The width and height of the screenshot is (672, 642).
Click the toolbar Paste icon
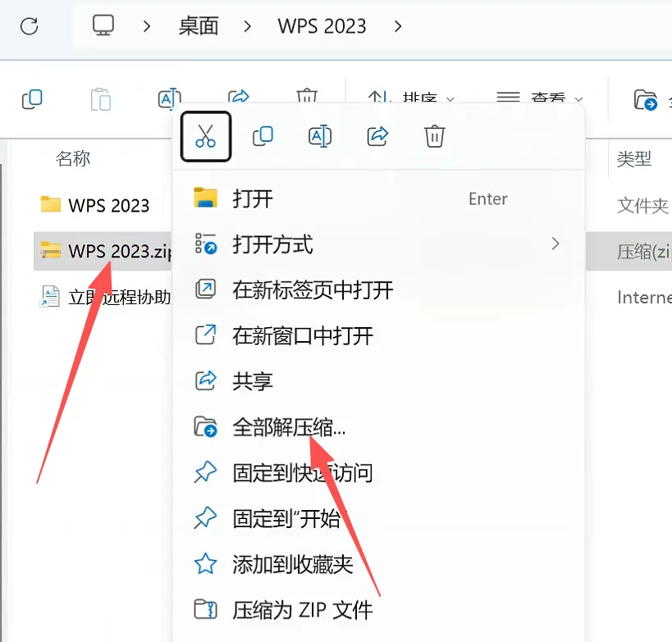(x=101, y=99)
